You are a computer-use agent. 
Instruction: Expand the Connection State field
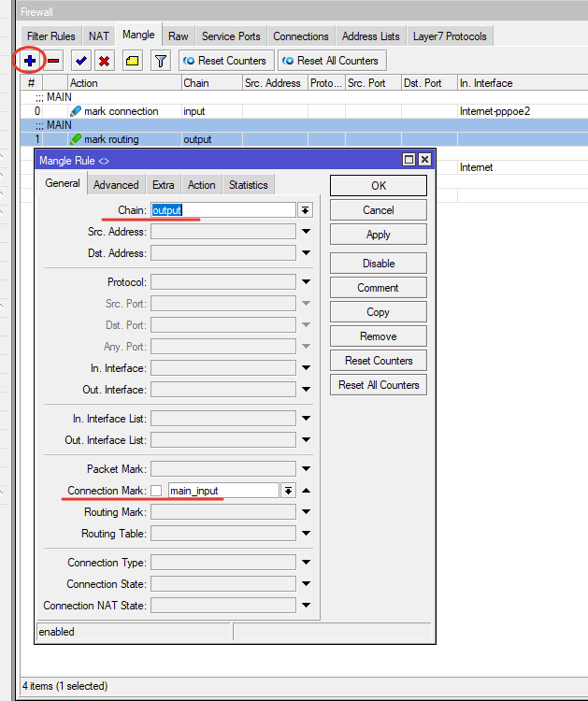(305, 584)
